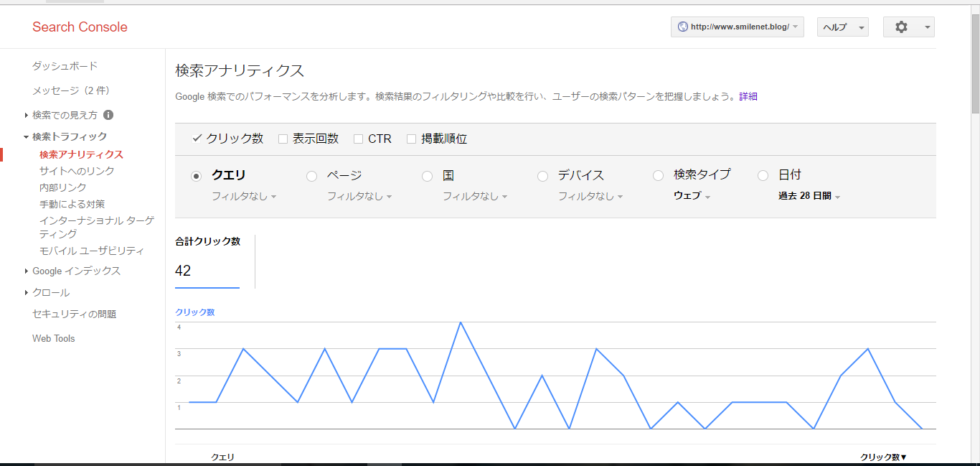Open フィルタなし dropdown under ページ
Screen dimensions: 980x466
pyautogui.click(x=359, y=196)
